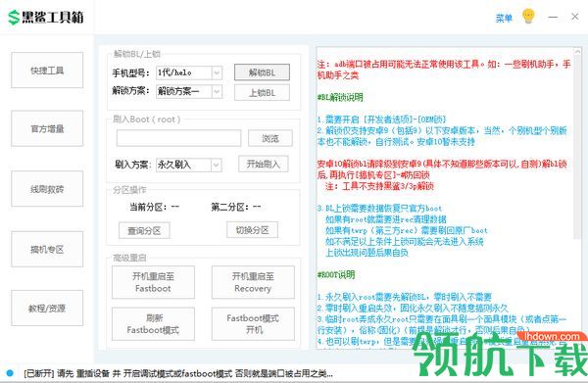Click the 上锁出现问题后果自负 line
The height and width of the screenshot is (383, 588).
tap(367, 253)
